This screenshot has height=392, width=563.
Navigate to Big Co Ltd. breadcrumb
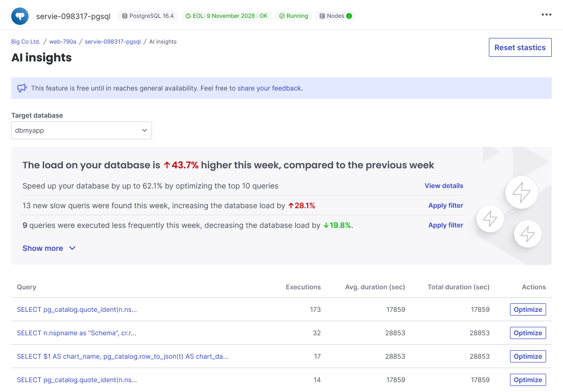tap(26, 41)
